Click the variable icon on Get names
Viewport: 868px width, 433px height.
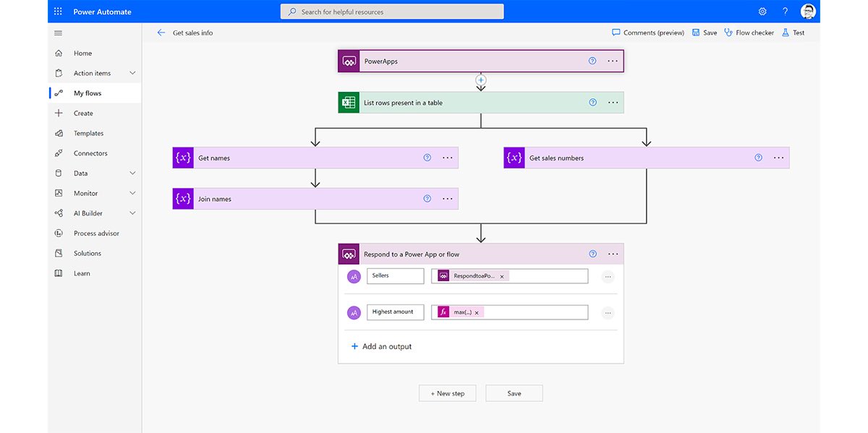click(x=183, y=158)
